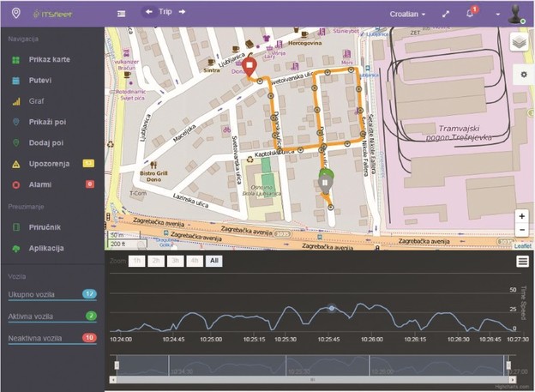Click the chart navigator left handle
The width and height of the screenshot is (535, 392).
pos(116,366)
